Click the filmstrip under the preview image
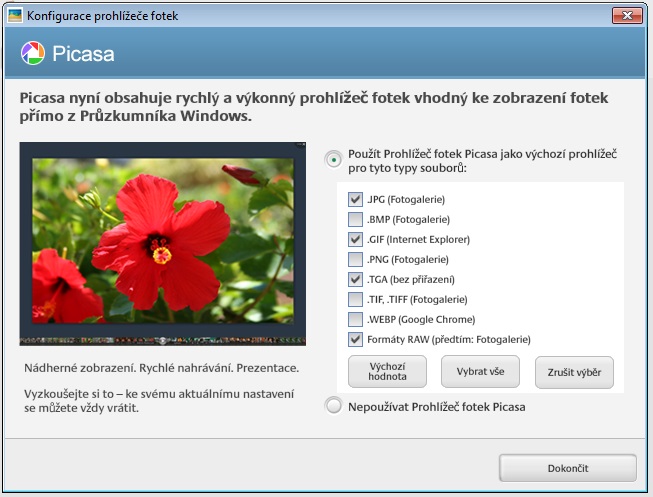 [x=163, y=340]
